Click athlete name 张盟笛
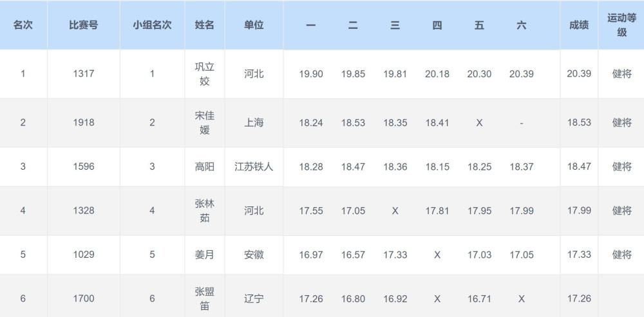 pos(205,298)
